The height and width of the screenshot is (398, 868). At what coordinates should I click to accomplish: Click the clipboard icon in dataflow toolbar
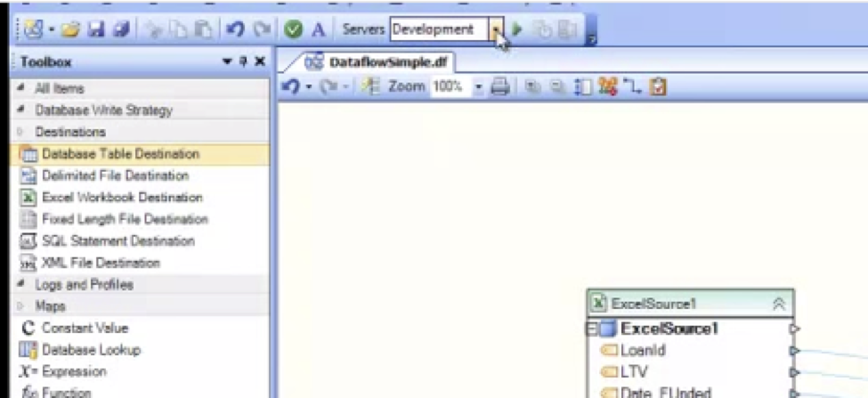click(x=658, y=88)
